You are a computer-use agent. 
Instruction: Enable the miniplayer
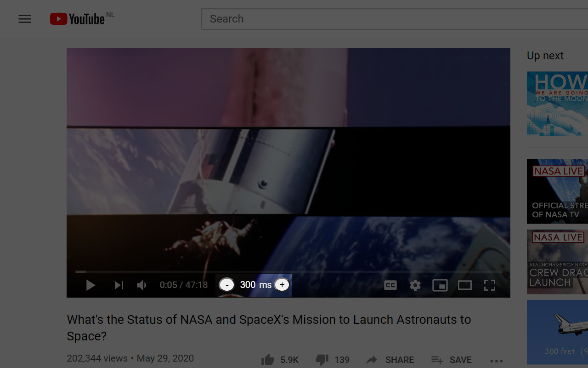click(x=440, y=285)
